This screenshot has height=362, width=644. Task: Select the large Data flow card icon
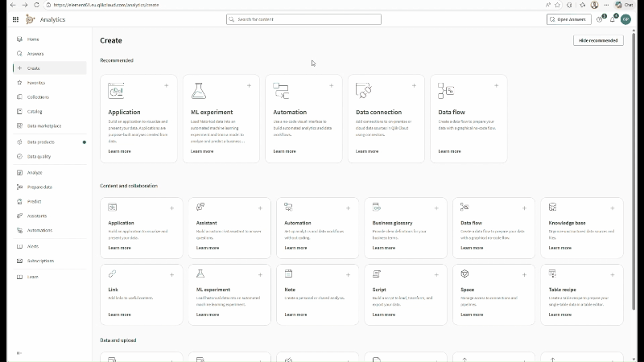(446, 91)
